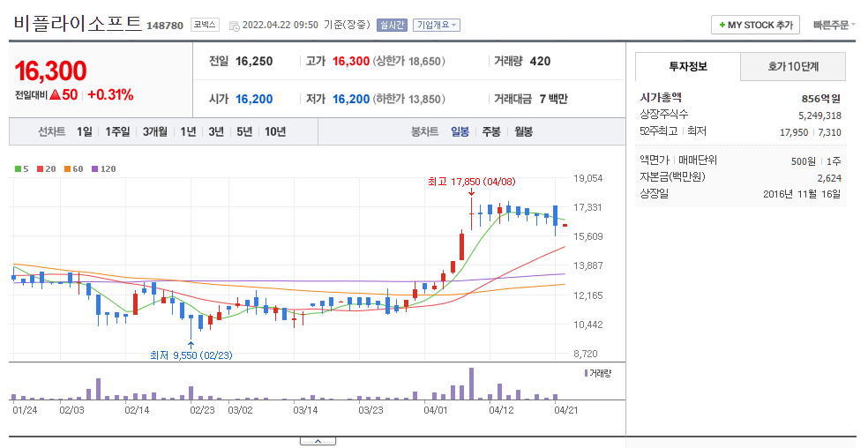Click the current price 16,300
This screenshot has width=868, height=448.
[51, 71]
